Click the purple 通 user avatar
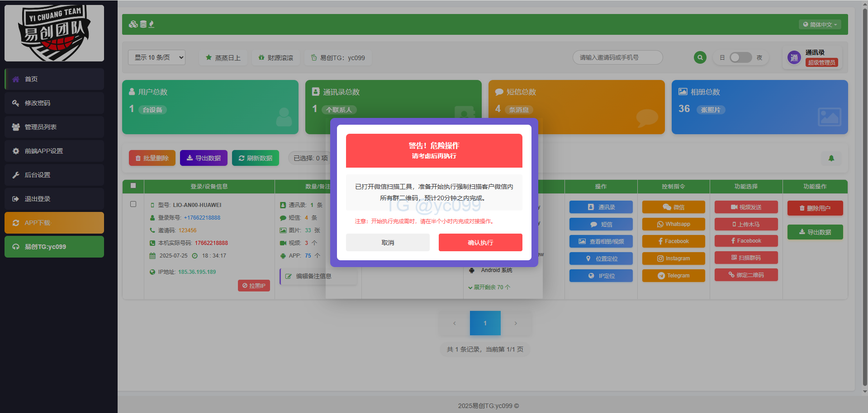The width and height of the screenshot is (868, 413). pos(794,58)
